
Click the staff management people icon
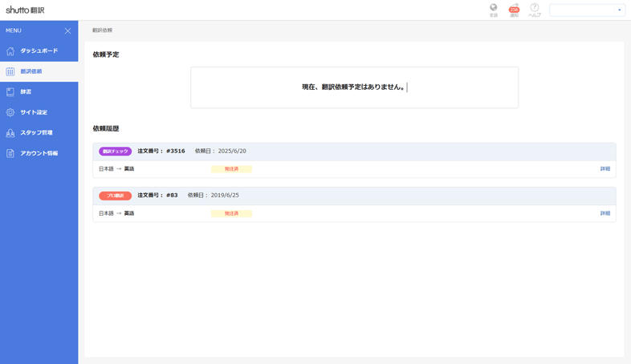pos(10,133)
